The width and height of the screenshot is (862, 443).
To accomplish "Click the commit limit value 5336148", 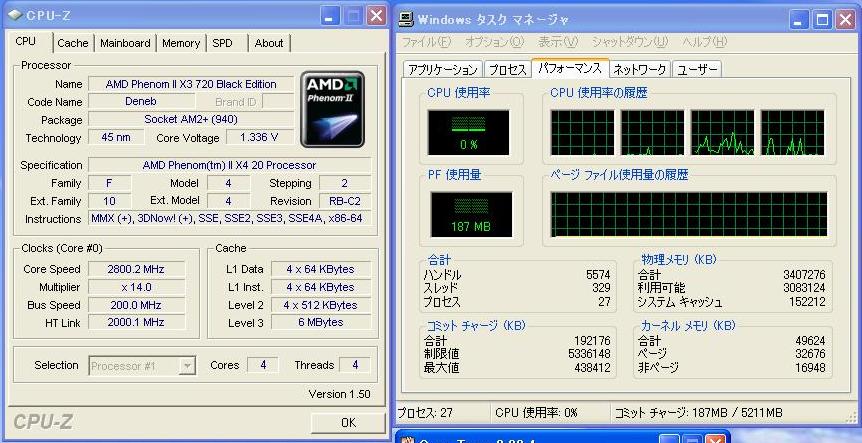I will coord(589,354).
